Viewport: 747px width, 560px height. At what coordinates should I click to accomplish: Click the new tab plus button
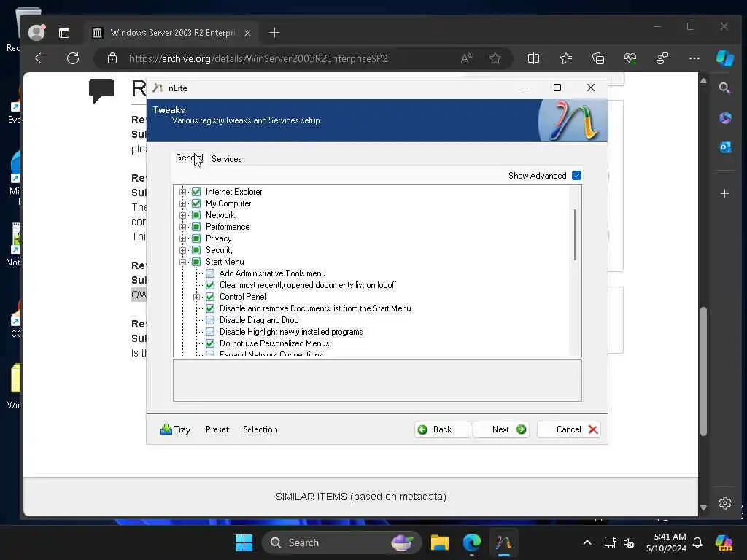click(x=274, y=32)
